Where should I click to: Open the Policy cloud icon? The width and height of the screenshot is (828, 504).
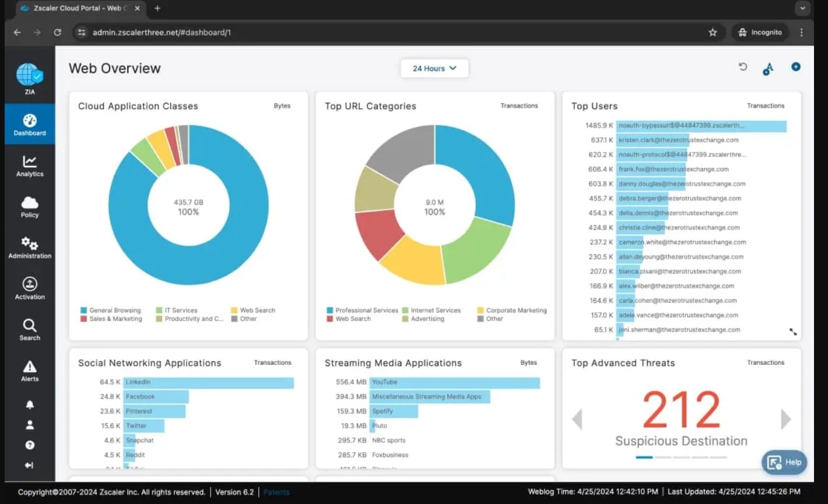pos(30,207)
